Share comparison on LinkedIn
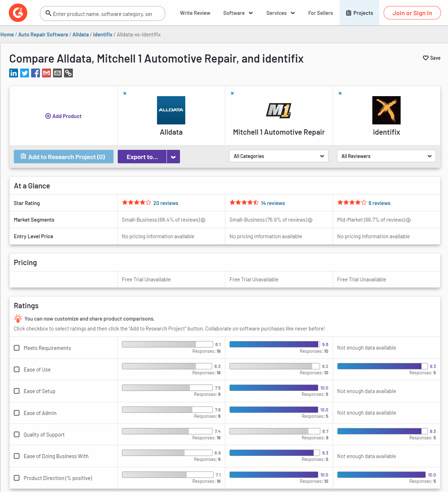 [x=13, y=73]
